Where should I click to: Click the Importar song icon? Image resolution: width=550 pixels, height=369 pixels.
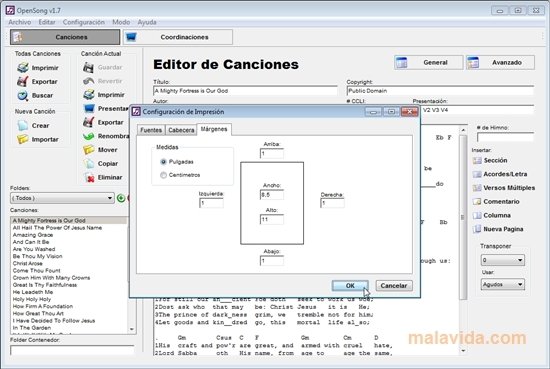coord(23,139)
